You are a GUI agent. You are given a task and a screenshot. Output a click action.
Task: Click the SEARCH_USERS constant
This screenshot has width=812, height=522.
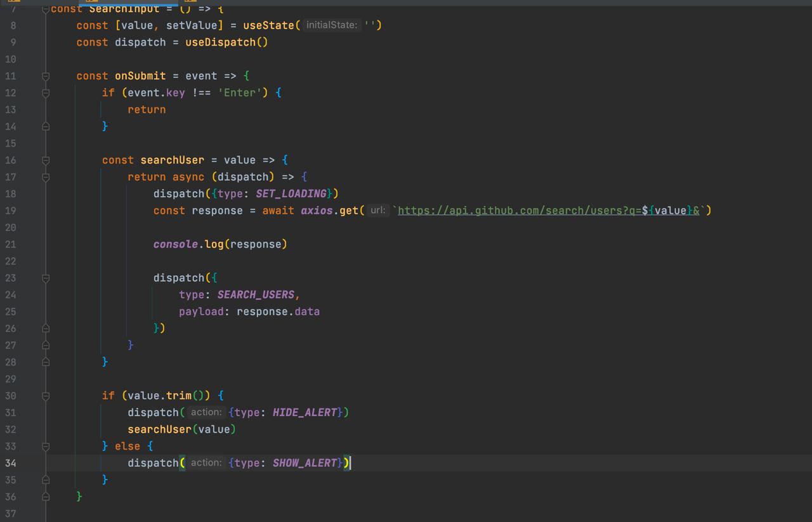[256, 294]
